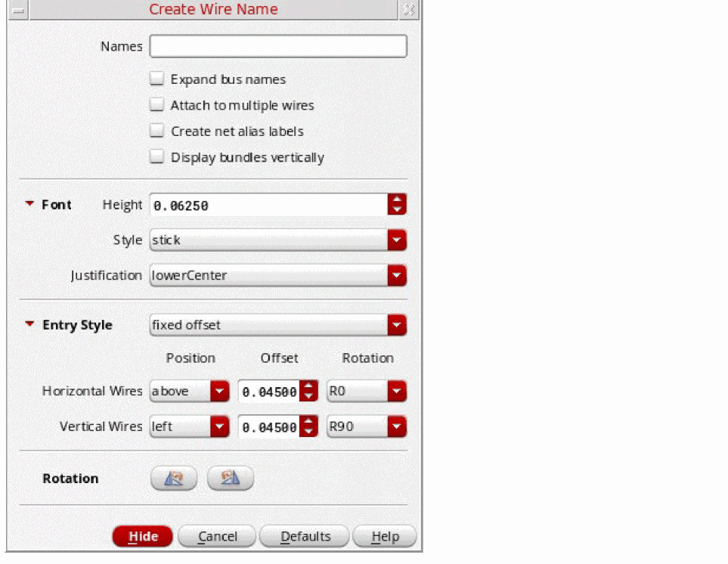The image size is (728, 564).
Task: Check Create net alias labels option
Action: click(157, 131)
